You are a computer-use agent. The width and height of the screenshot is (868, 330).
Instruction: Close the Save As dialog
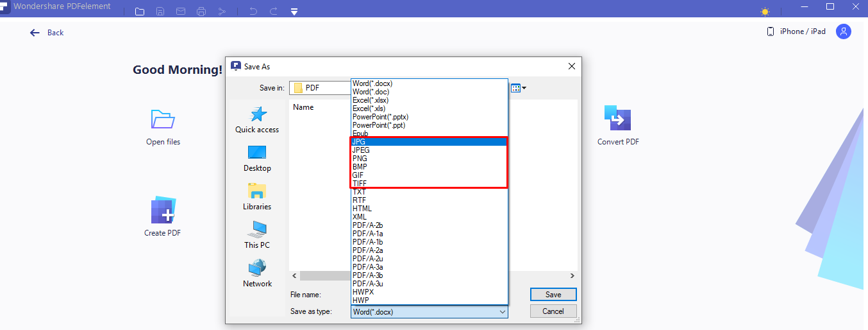pos(572,66)
